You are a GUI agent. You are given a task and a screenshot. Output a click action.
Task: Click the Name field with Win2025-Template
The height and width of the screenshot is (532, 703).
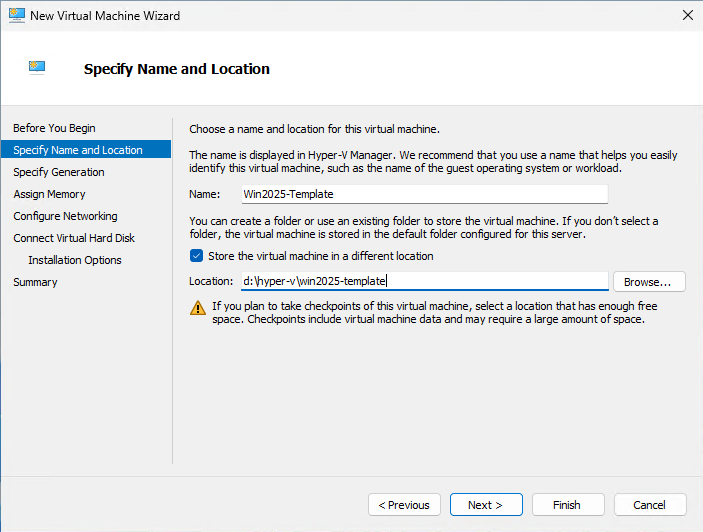coord(425,194)
